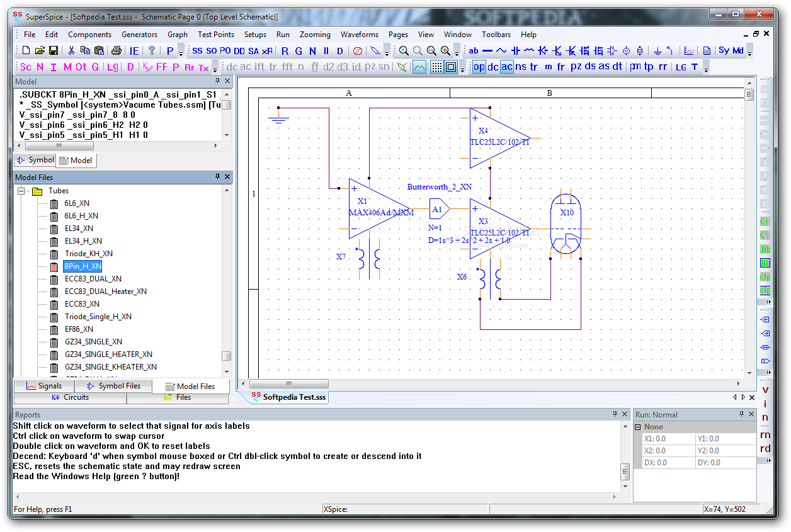791x532 pixels.
Task: Select the Softpedia Test.sss document tab
Action: coord(290,397)
